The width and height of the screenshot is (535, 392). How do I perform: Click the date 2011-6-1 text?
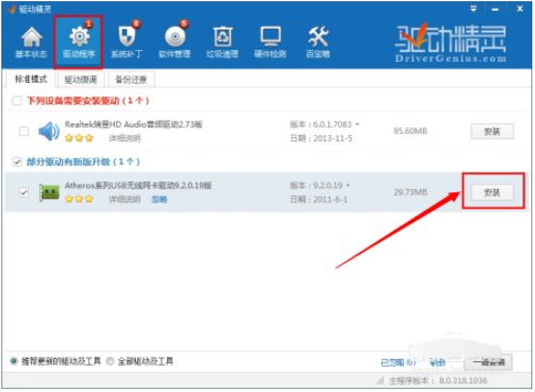pos(319,199)
